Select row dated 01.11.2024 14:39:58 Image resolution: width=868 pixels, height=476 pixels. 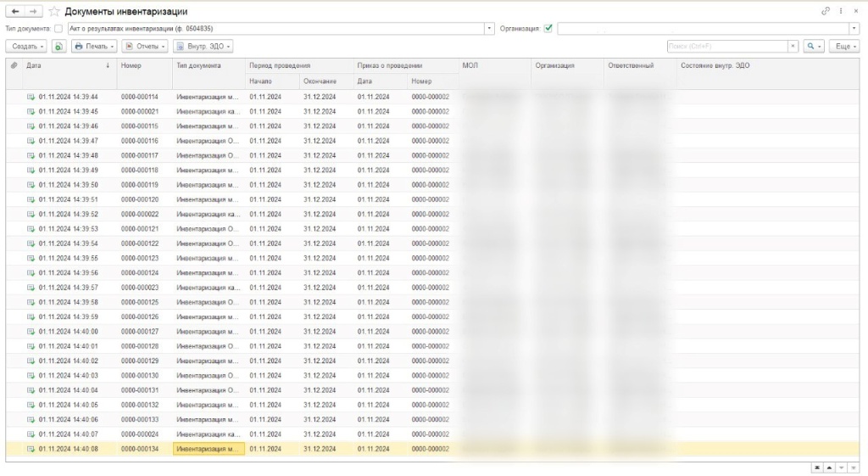(432, 303)
